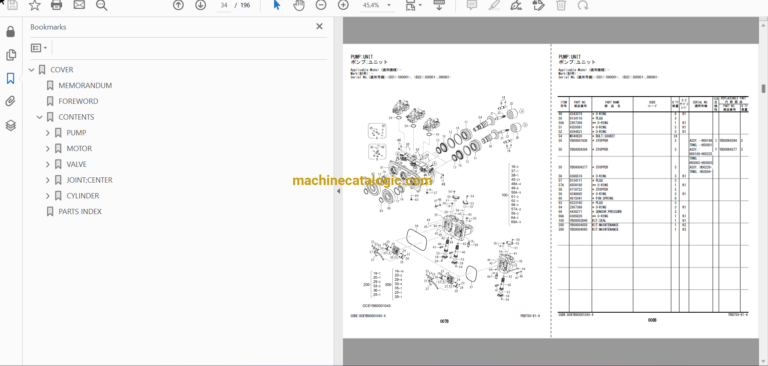Open the fit page options dropdown
768x366 pixels.
point(413,5)
